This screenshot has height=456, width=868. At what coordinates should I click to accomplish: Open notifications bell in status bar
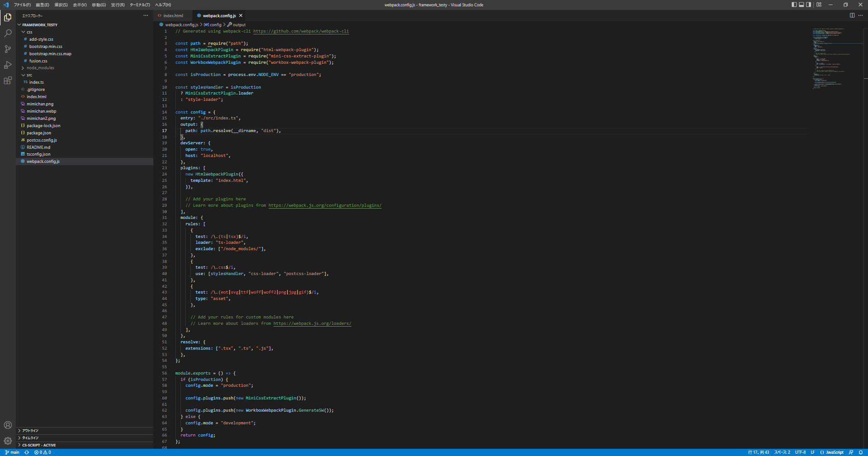[x=861, y=452]
